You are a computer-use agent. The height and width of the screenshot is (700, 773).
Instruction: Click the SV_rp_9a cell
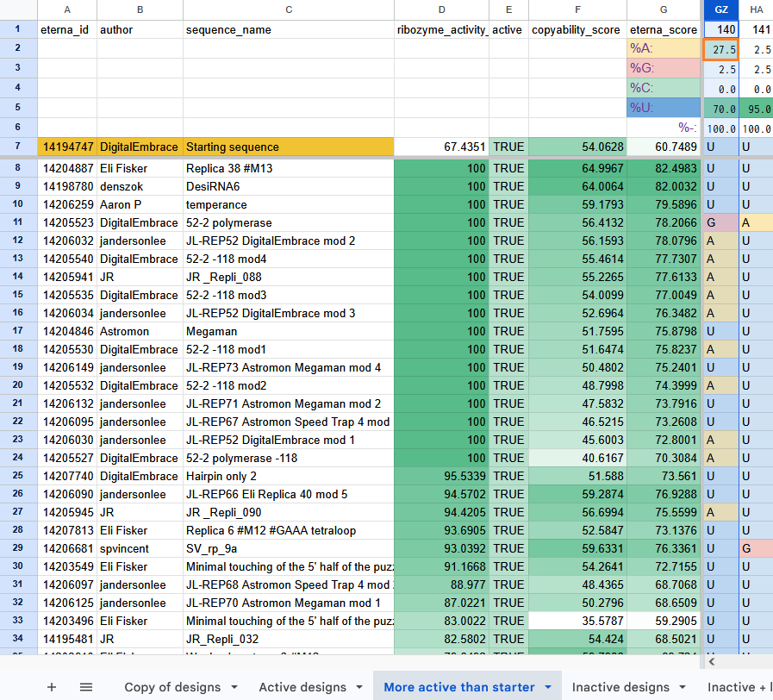pos(289,548)
